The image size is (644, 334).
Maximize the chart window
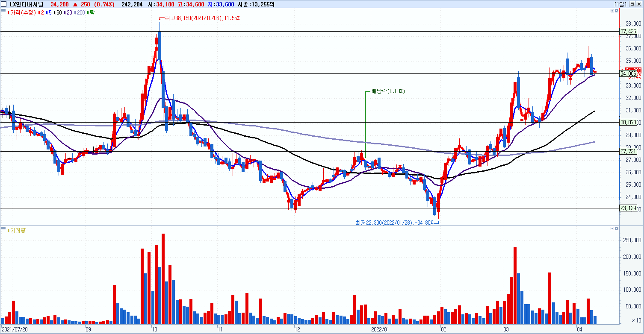[x=633, y=4]
